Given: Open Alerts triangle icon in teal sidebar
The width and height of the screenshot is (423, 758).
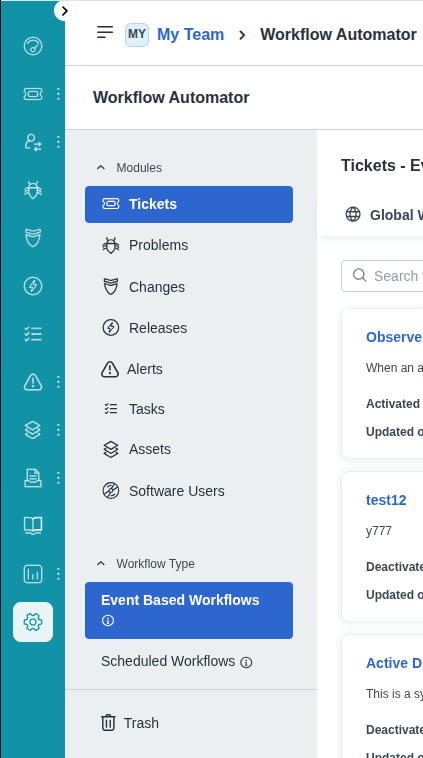Looking at the screenshot, I should coord(33,382).
